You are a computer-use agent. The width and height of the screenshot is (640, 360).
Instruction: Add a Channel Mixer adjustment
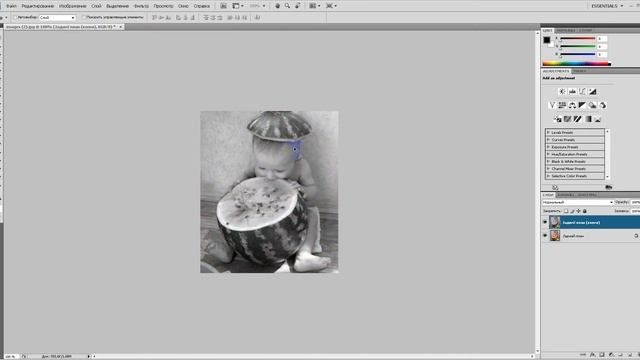click(x=602, y=105)
